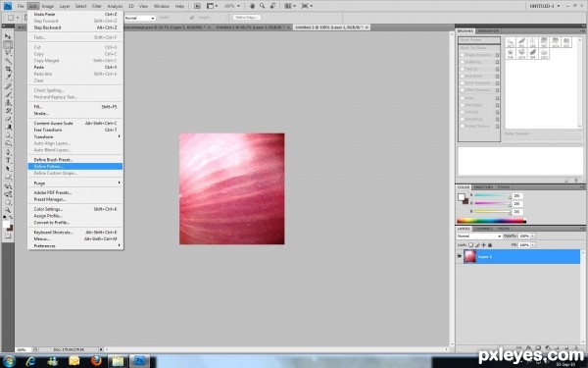Select the Gradient tool
588x368 pixels.
[x=8, y=128]
